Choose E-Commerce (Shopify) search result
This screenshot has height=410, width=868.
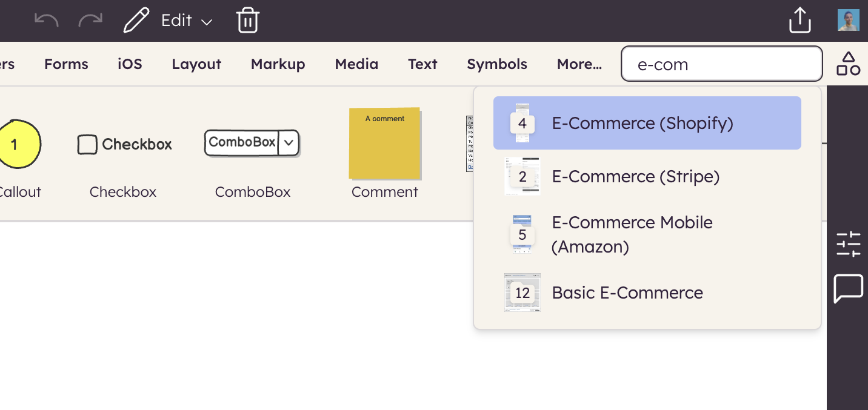click(642, 124)
